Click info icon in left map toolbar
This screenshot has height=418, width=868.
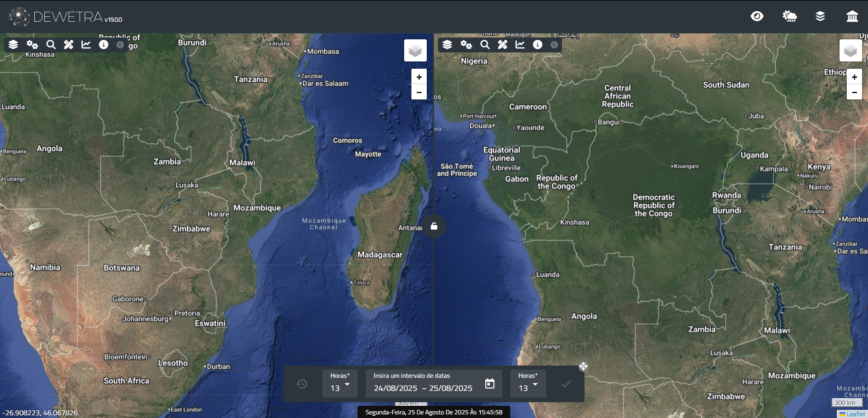click(104, 45)
